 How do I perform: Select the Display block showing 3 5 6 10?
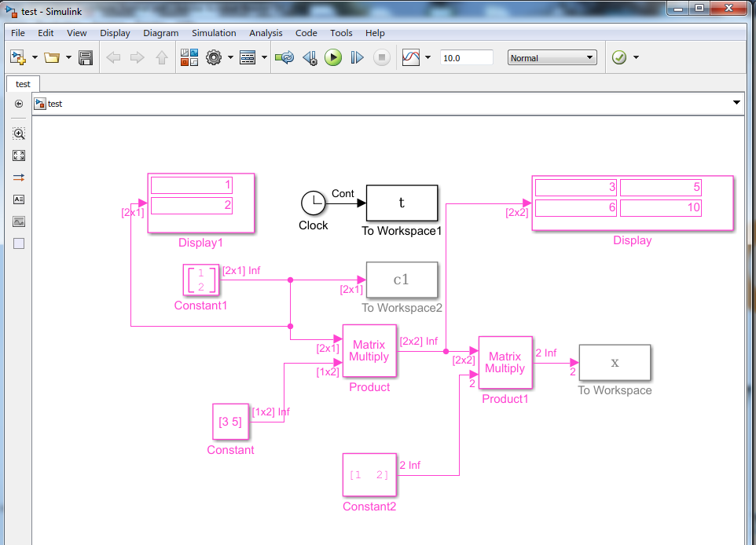[x=633, y=203]
